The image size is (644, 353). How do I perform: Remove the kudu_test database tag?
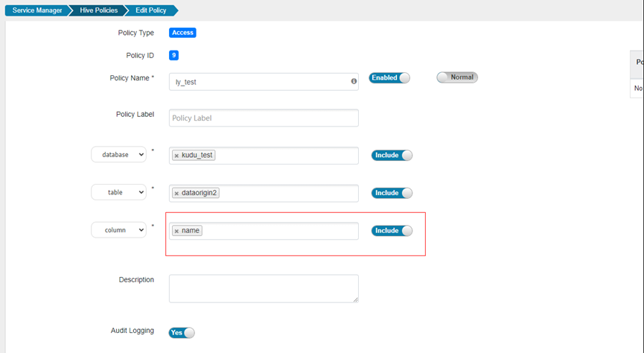[176, 156]
